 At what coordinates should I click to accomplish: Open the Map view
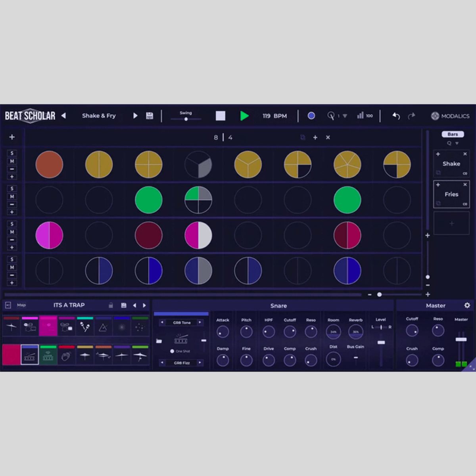pos(21,305)
